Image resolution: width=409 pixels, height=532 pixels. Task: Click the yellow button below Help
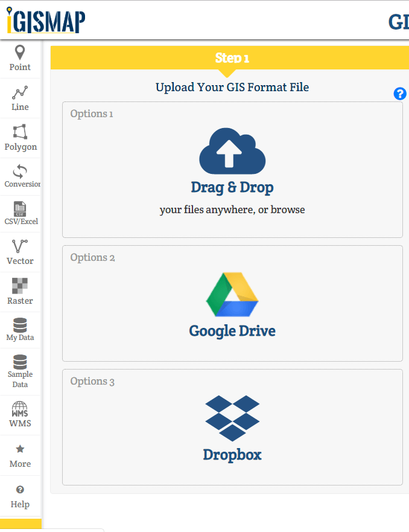pyautogui.click(x=21, y=524)
